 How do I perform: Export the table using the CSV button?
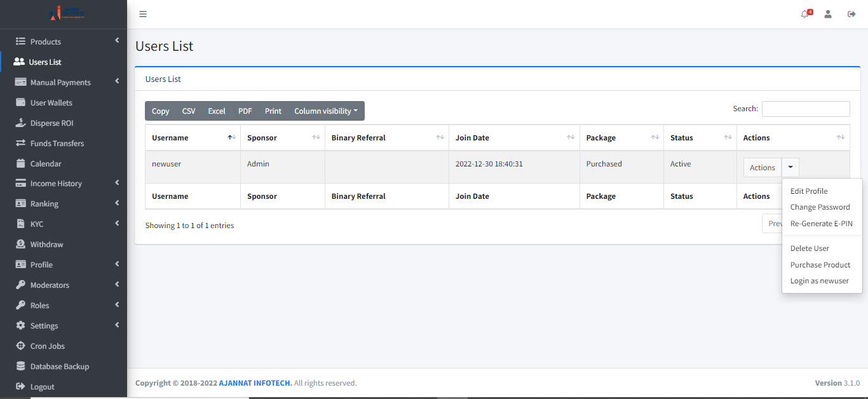pyautogui.click(x=189, y=111)
